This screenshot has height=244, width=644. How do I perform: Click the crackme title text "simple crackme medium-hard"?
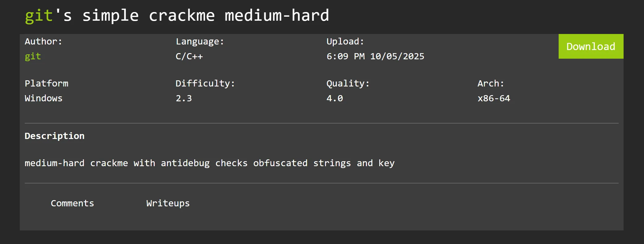click(206, 15)
